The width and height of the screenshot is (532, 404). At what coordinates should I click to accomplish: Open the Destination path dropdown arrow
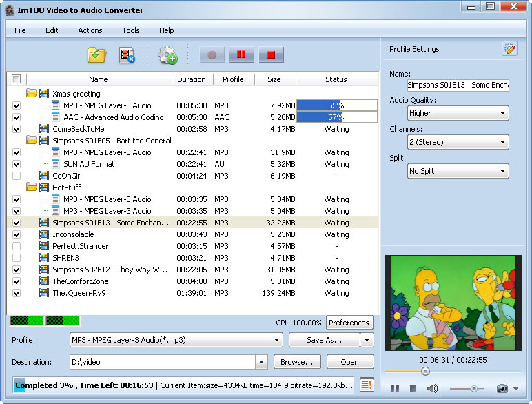click(x=261, y=362)
